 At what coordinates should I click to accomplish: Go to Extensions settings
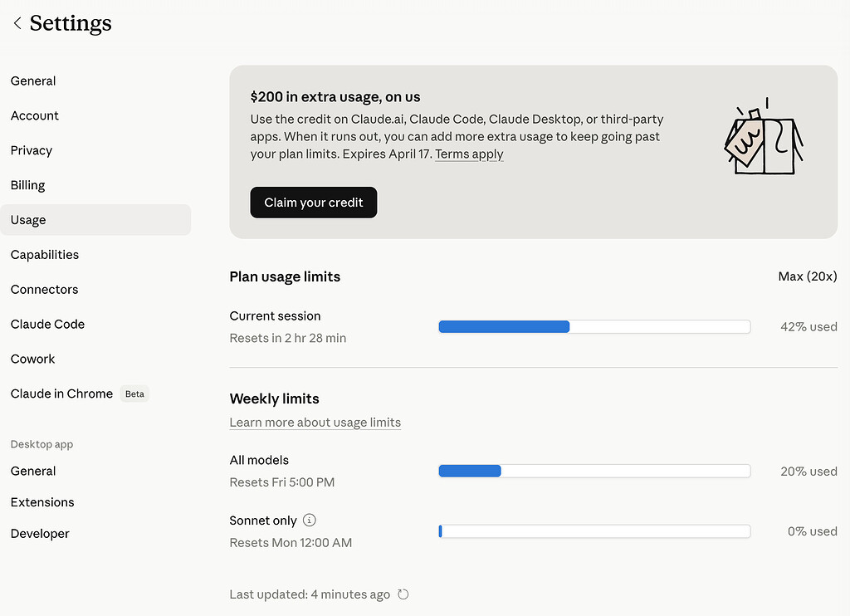click(x=42, y=502)
